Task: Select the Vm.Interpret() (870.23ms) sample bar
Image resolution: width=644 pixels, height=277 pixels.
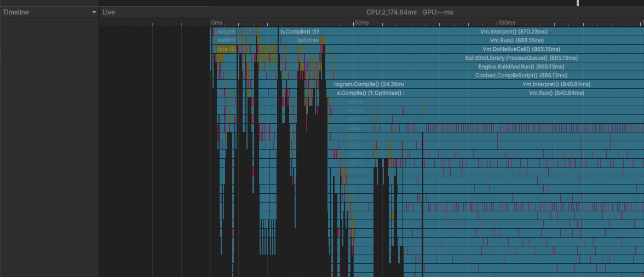Action: 513,32
